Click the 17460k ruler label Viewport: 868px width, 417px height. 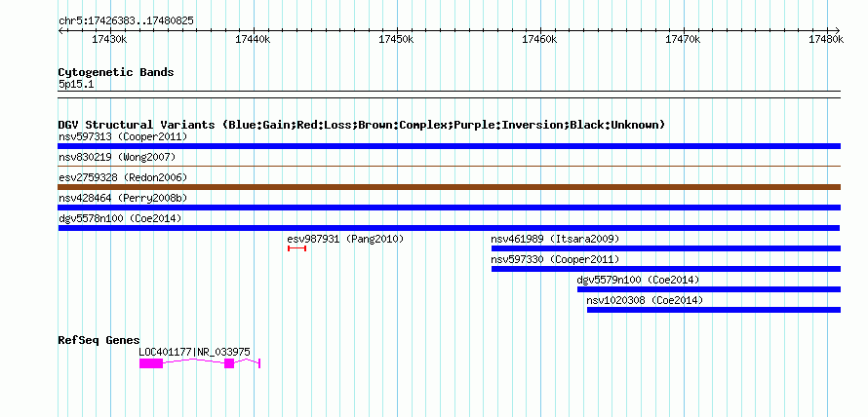tap(540, 39)
